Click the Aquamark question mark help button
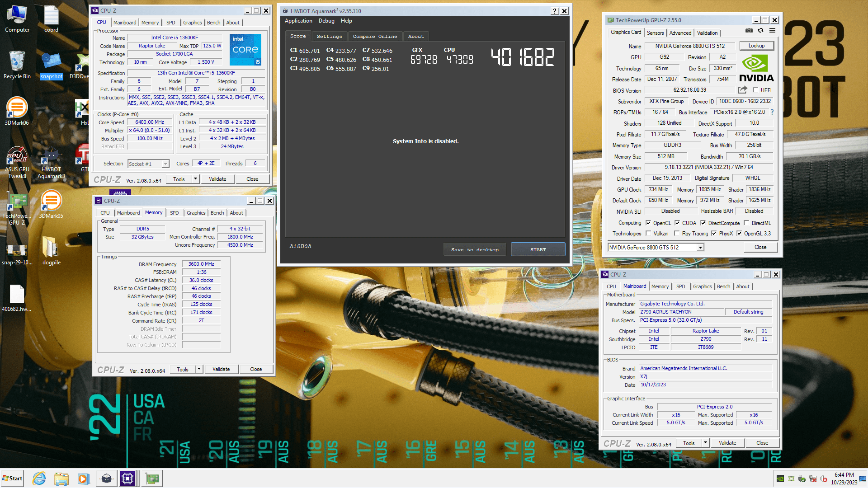The width and height of the screenshot is (868, 488). [555, 11]
